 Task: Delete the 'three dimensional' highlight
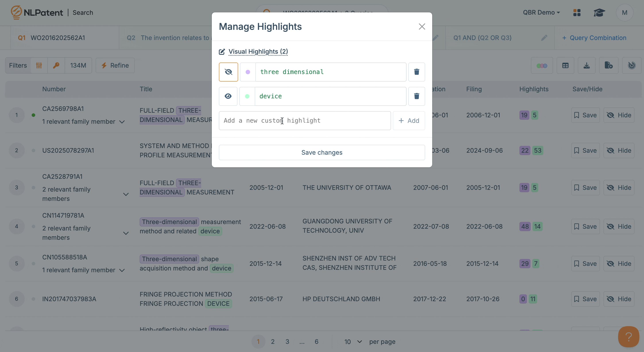[416, 72]
